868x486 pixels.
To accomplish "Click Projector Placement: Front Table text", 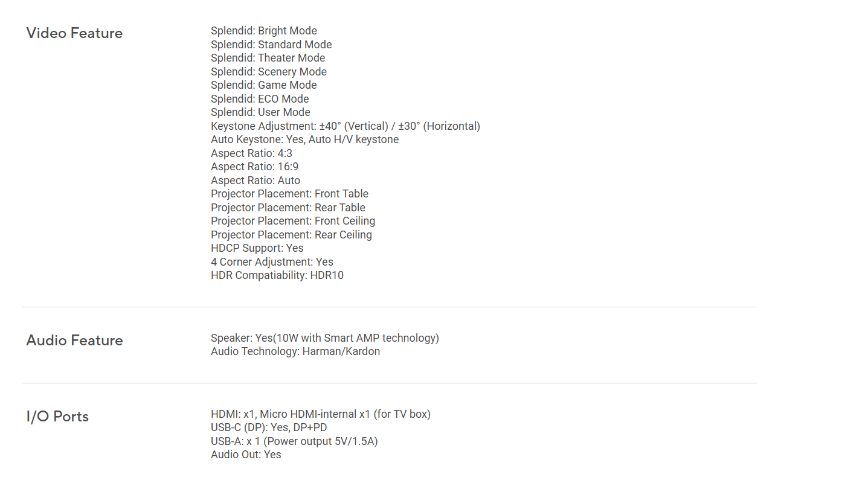I will [x=289, y=194].
